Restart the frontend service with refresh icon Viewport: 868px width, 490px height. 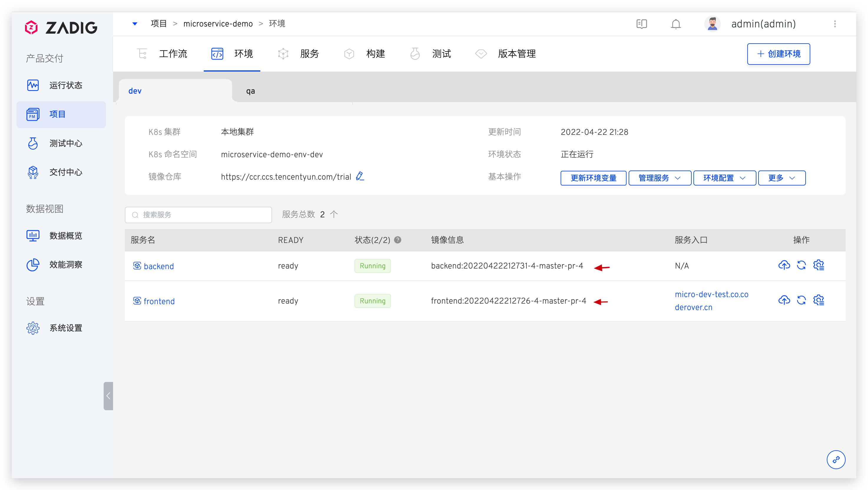pos(801,300)
